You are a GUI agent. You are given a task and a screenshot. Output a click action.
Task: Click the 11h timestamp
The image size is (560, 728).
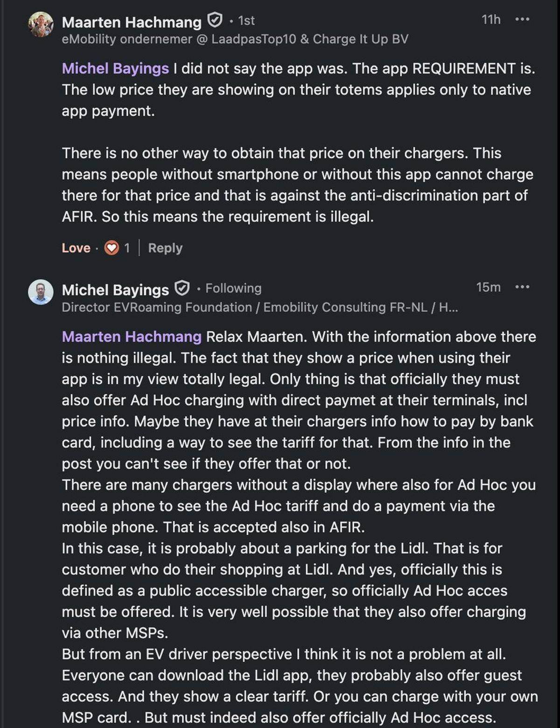point(490,20)
